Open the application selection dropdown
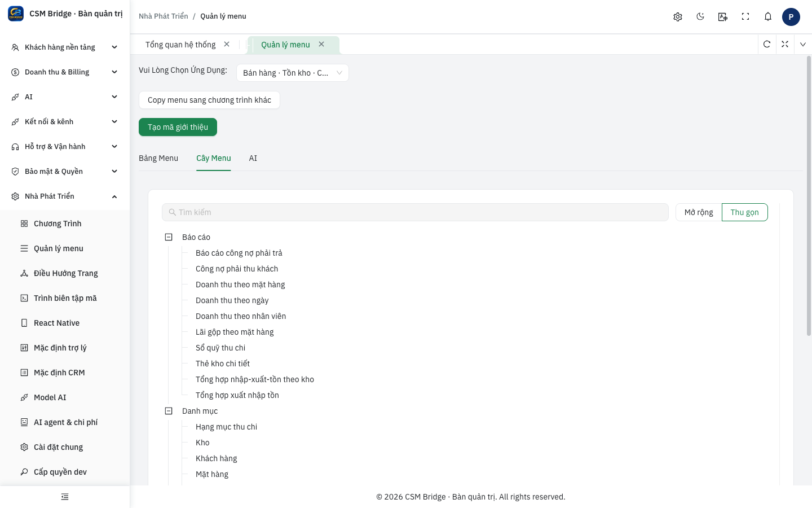 pyautogui.click(x=293, y=73)
